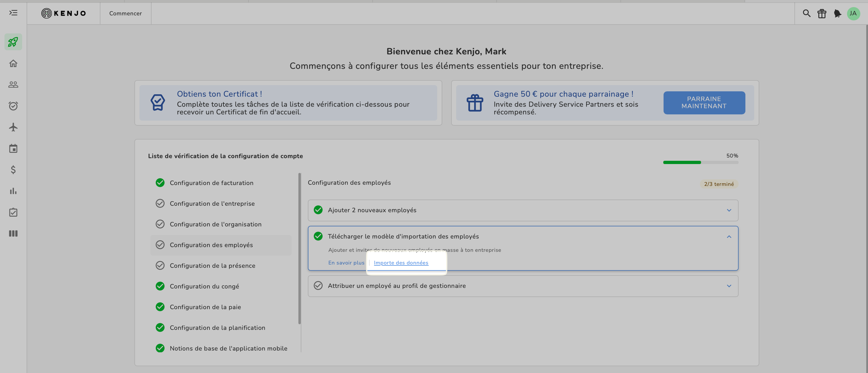This screenshot has width=868, height=373.
Task: Expand the Ajouter 2 nouveaux employés chevron
Action: (729, 210)
